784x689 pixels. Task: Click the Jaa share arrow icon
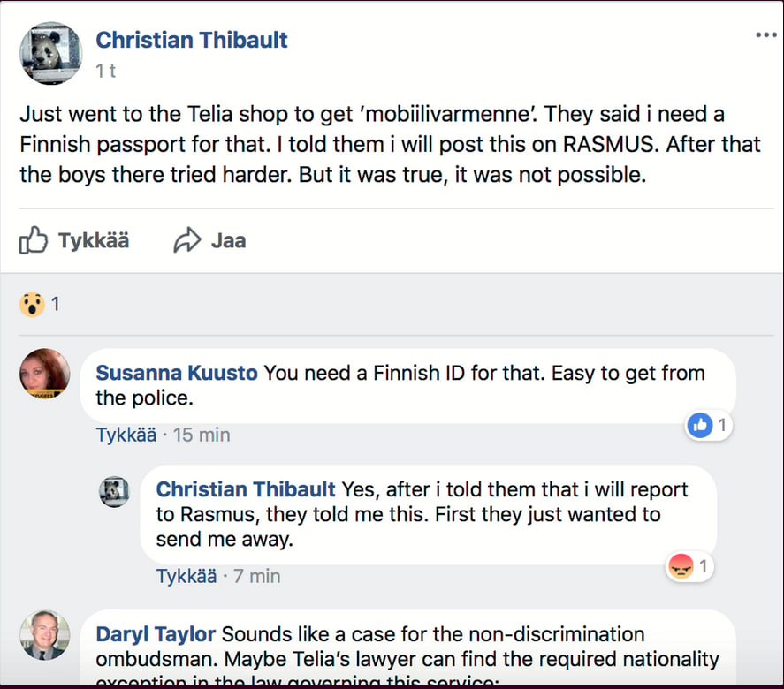click(x=187, y=240)
